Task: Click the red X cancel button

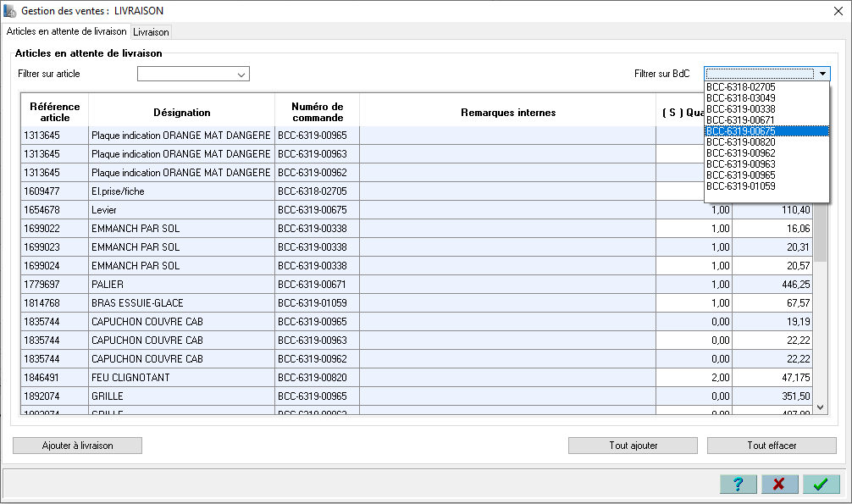Action: tap(779, 484)
